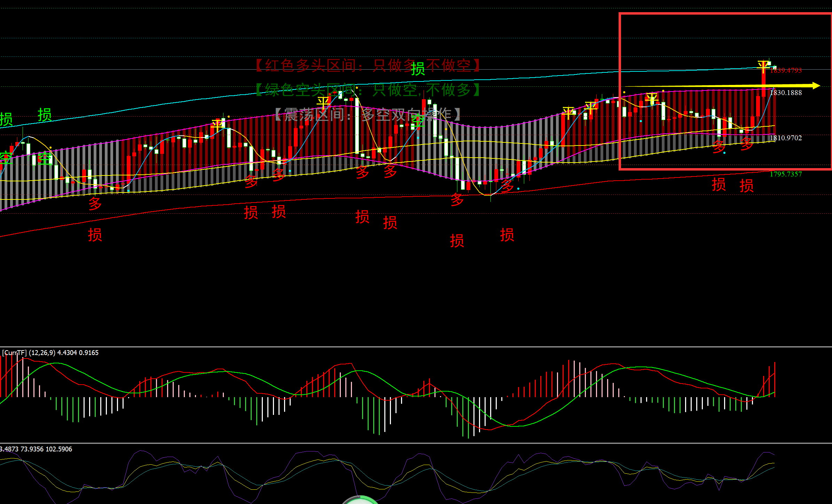Click the green circle button at the bottom edge

pyautogui.click(x=360, y=501)
